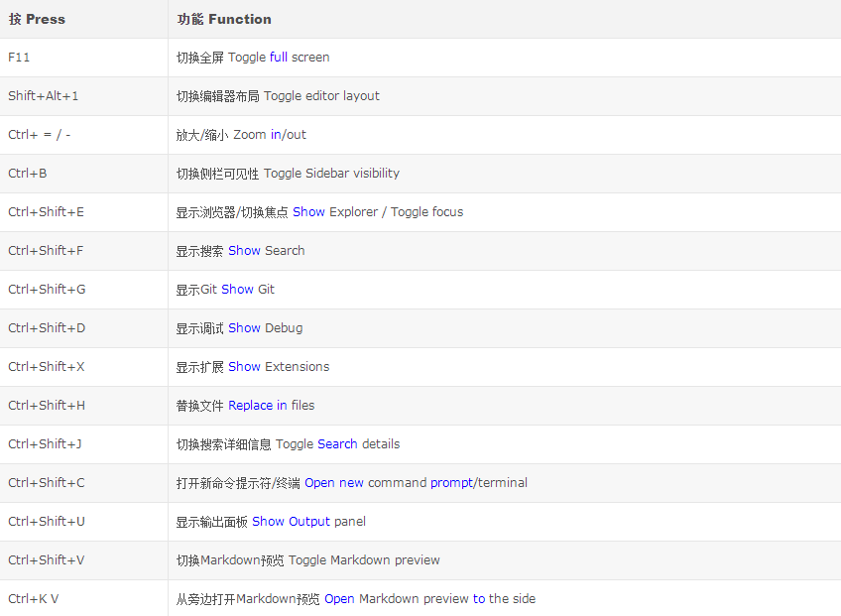The width and height of the screenshot is (841, 616).
Task: Click the 'prompt' link before '/terminal'
Action: point(451,483)
